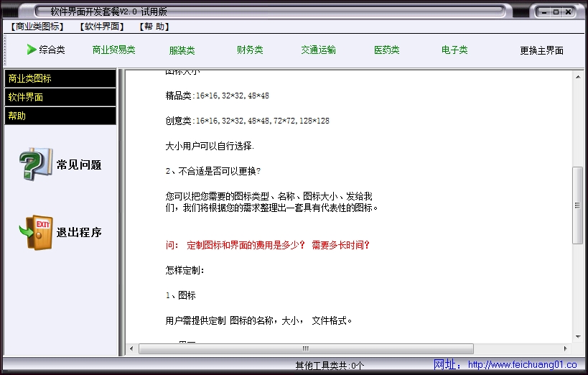Click the vertical scrollbar down arrow
Viewport: 588px width, 375px height.
(x=578, y=336)
